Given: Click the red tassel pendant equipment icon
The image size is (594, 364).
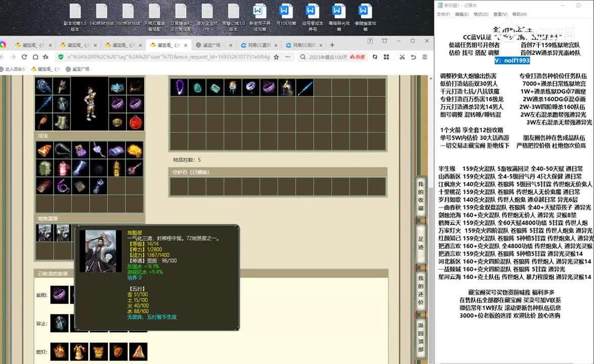Looking at the screenshot, I should pyautogui.click(x=44, y=122).
